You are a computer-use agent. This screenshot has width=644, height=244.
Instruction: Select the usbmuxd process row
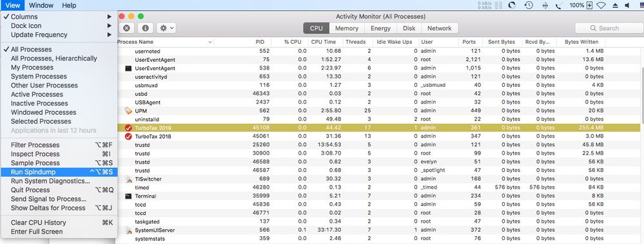tap(378, 85)
